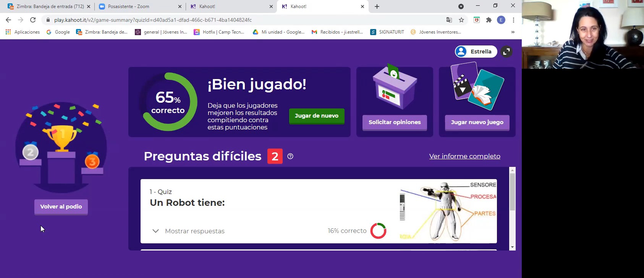The width and height of the screenshot is (644, 278).
Task: Reload the Kahoot page
Action: 33,20
